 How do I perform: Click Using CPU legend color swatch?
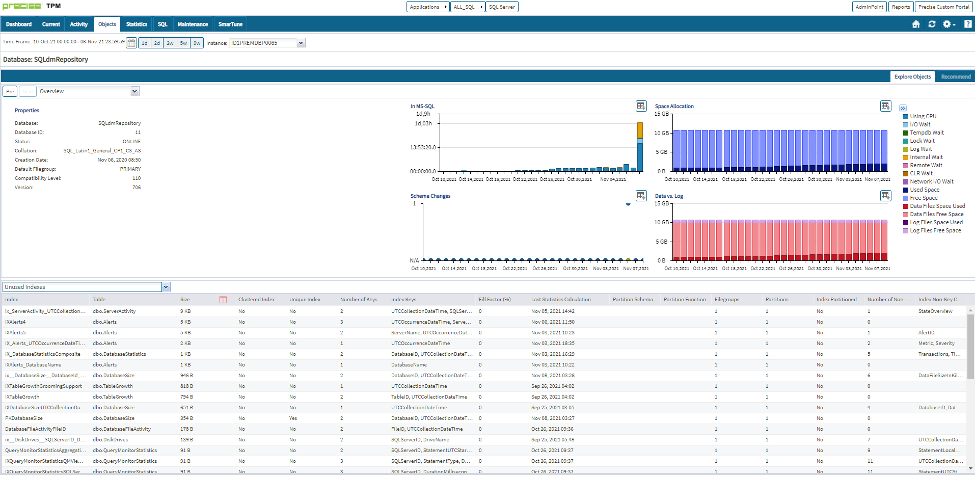[x=904, y=116]
